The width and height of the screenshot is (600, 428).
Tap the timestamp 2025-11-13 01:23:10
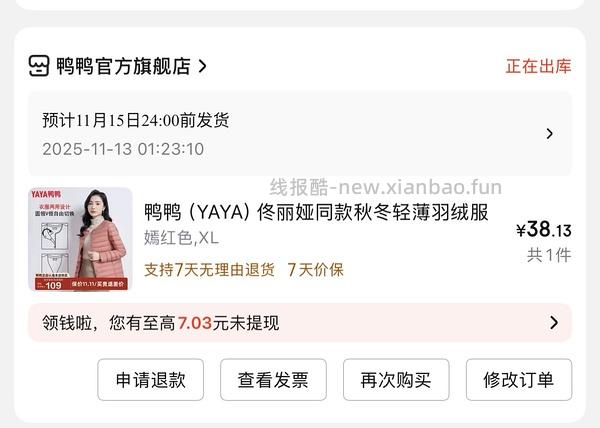pos(123,149)
